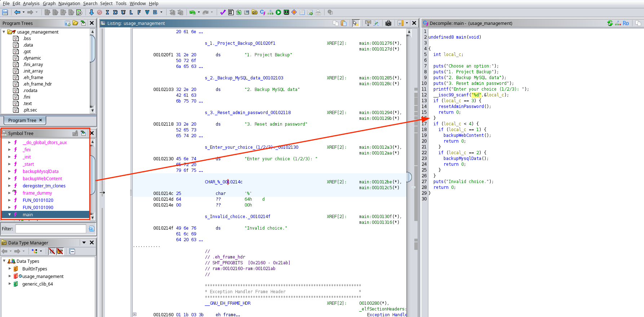Screen dimensions: 644x317
Task: Open the File menu
Action: (6, 3)
